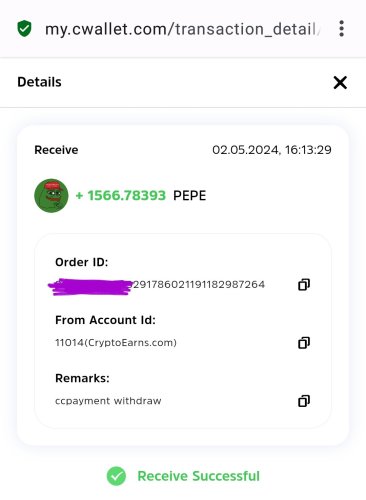Click the 11014(CryptoEarns.com) account text

pyautogui.click(x=116, y=343)
